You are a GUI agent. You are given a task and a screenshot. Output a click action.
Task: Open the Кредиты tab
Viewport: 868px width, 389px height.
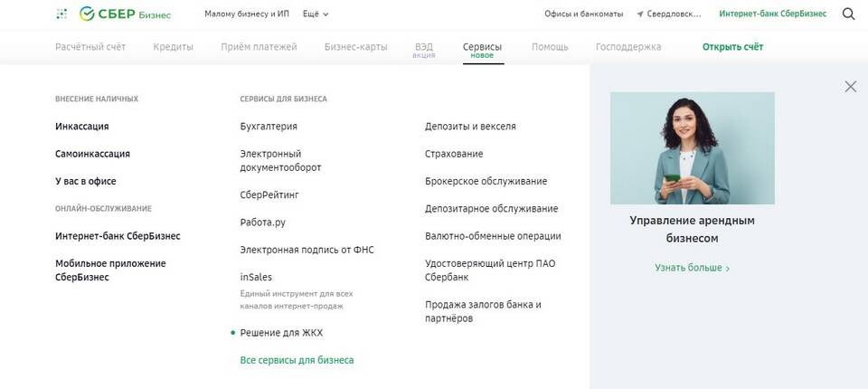(x=174, y=47)
